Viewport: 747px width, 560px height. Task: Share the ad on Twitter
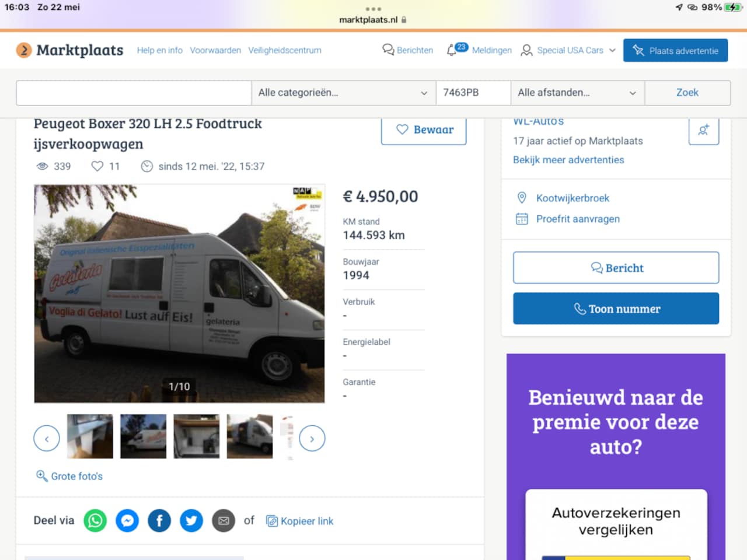191,520
